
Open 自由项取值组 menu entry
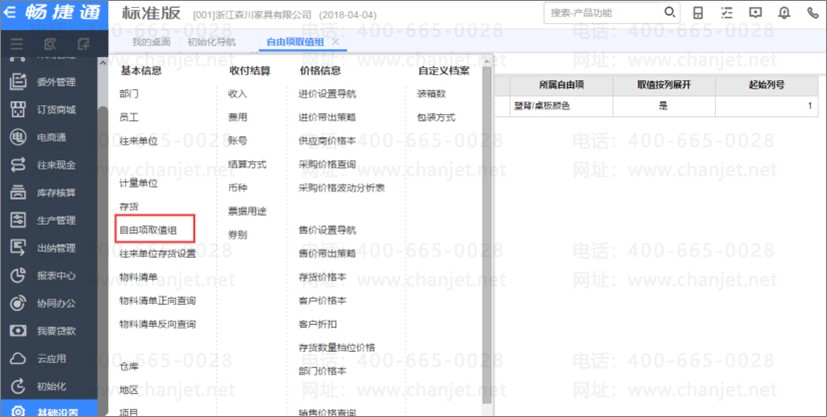click(148, 230)
